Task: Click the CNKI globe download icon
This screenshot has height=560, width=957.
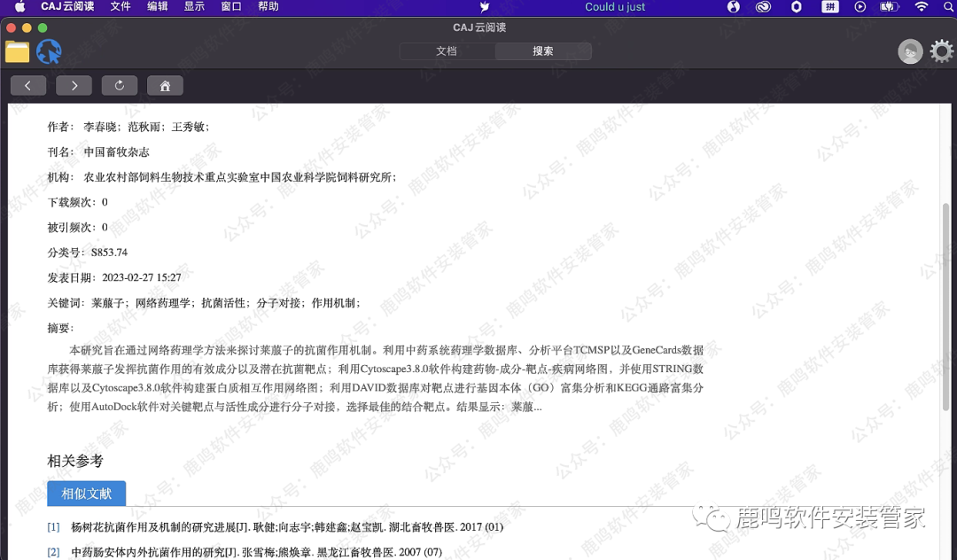Action: click(x=50, y=51)
